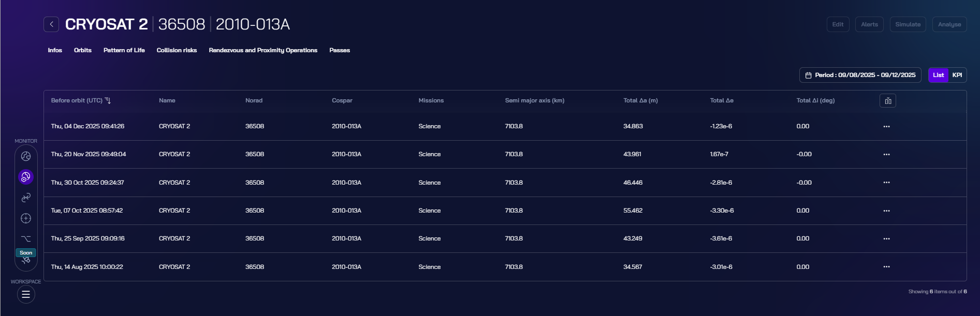Open row actions for 30 Oct 2025 maneuver

pyautogui.click(x=886, y=183)
